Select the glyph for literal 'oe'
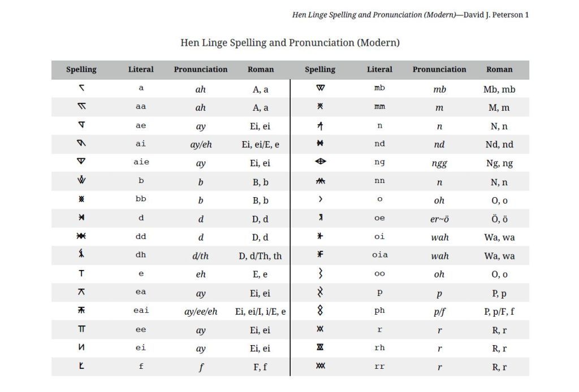579x392 pixels. pyautogui.click(x=320, y=217)
